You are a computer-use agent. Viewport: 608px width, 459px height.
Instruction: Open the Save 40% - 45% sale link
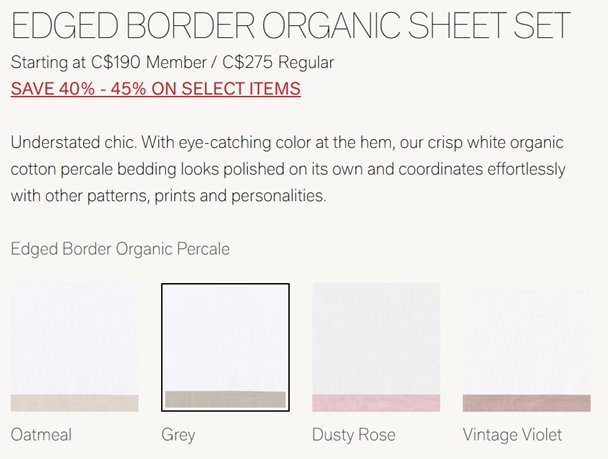tap(155, 89)
